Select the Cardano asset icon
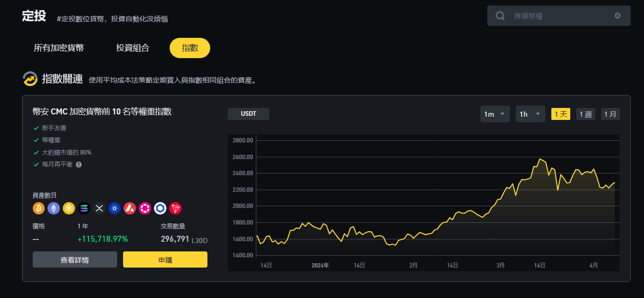This screenshot has height=298, width=644. (114, 209)
